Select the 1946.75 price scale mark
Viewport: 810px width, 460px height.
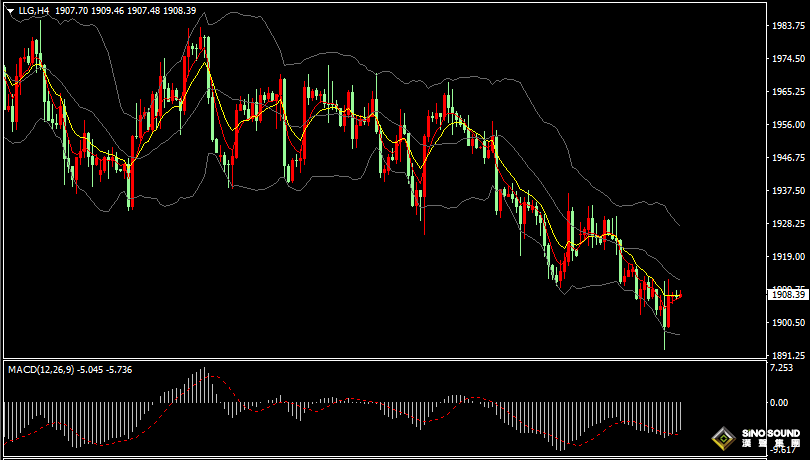(x=786, y=158)
